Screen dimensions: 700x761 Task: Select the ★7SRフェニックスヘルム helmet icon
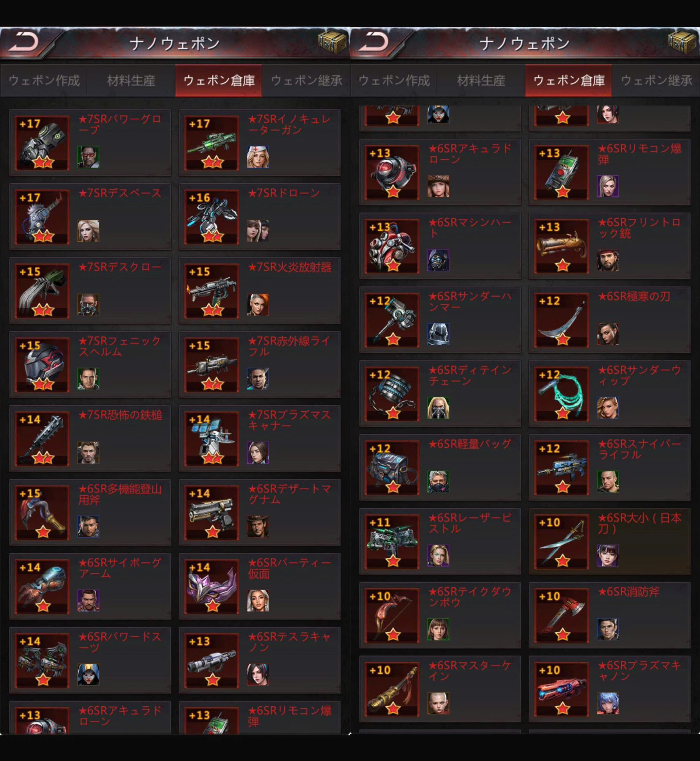pos(42,364)
